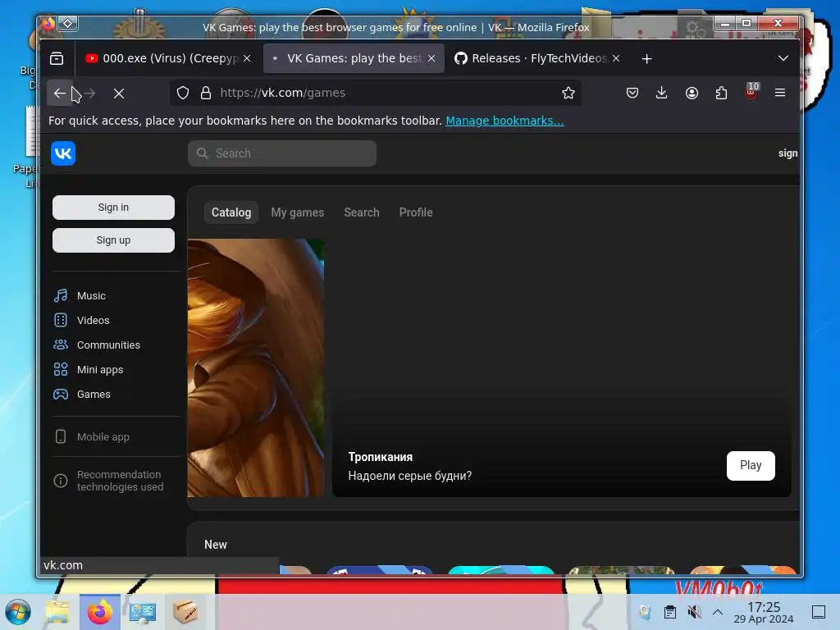Close the VK Games tab

coord(431,58)
